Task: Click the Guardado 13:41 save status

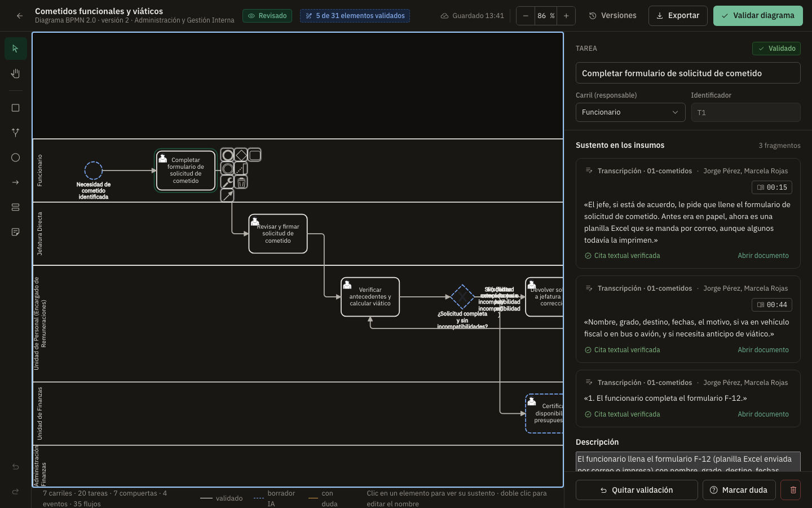Action: coord(473,16)
